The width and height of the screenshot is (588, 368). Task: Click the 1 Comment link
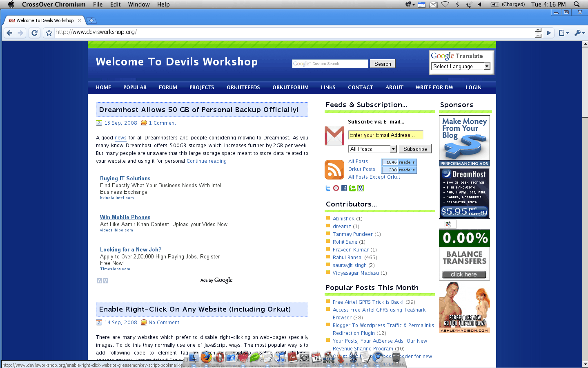pos(162,123)
